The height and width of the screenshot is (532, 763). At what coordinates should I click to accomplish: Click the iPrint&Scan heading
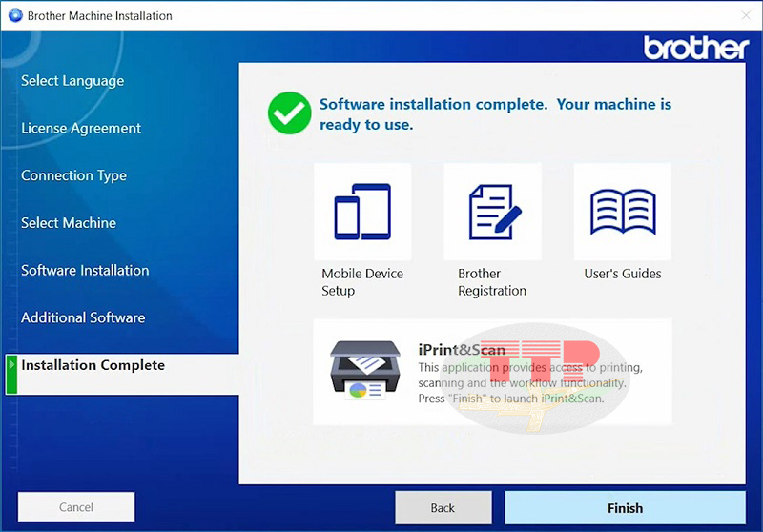(462, 349)
